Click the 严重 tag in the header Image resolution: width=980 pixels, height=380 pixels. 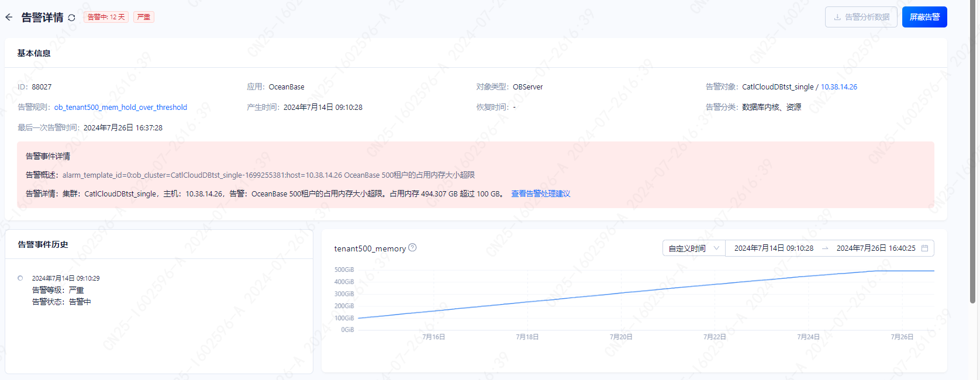[x=144, y=17]
